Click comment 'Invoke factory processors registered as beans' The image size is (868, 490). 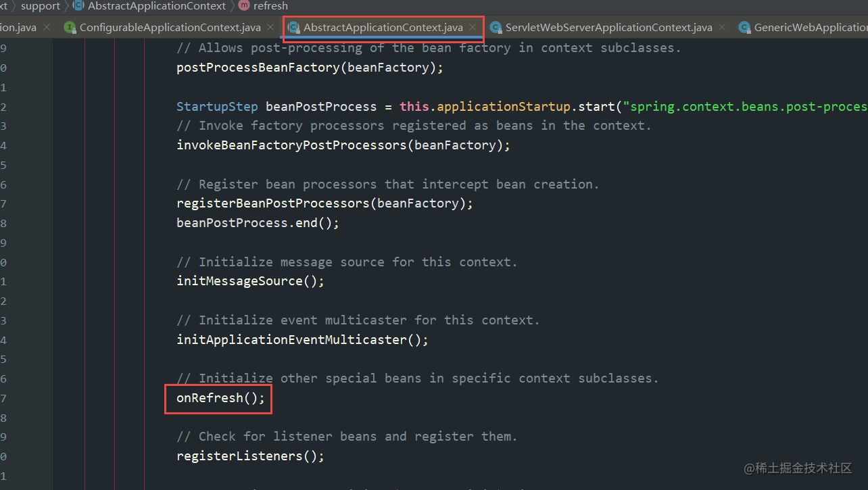414,126
